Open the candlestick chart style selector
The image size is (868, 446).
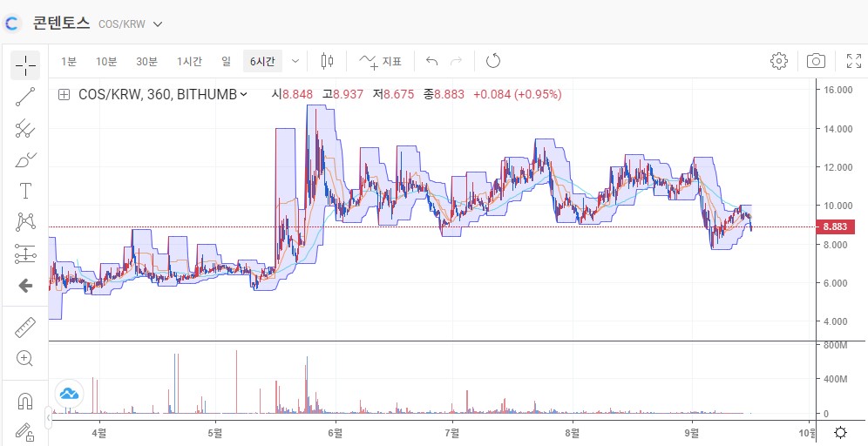pos(327,61)
